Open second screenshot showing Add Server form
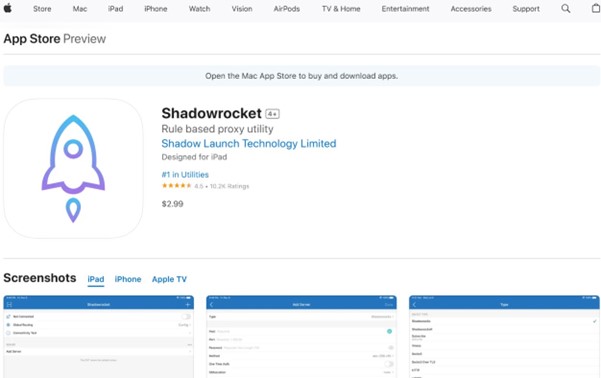 [x=301, y=337]
